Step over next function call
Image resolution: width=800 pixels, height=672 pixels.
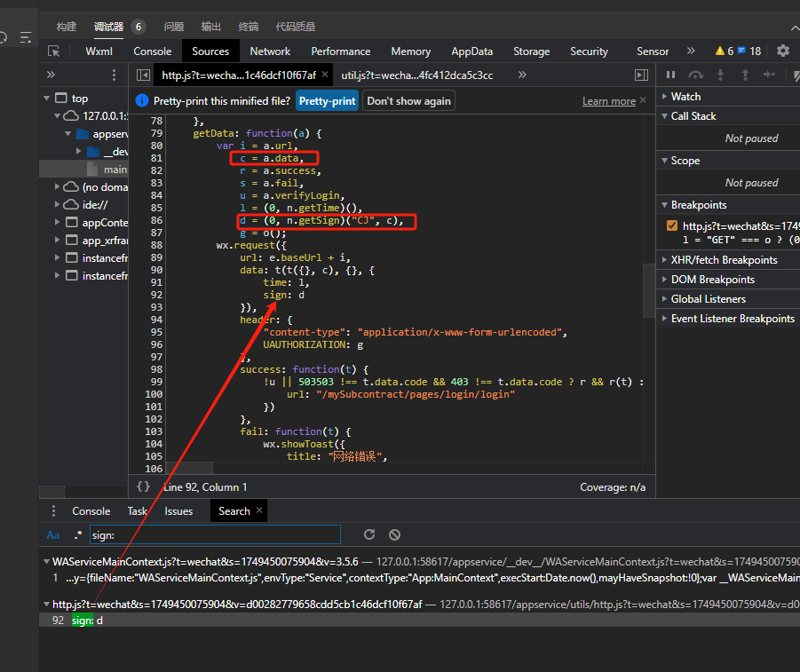pos(695,75)
